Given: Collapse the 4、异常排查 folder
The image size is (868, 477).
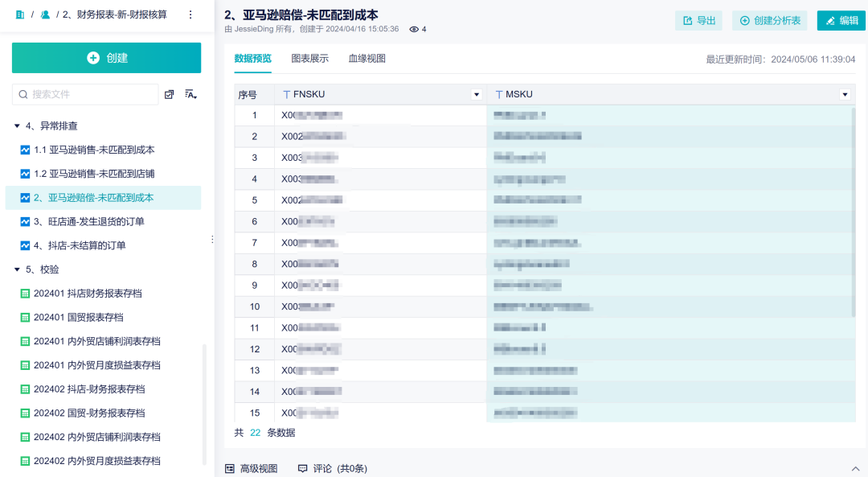Looking at the screenshot, I should tap(17, 125).
